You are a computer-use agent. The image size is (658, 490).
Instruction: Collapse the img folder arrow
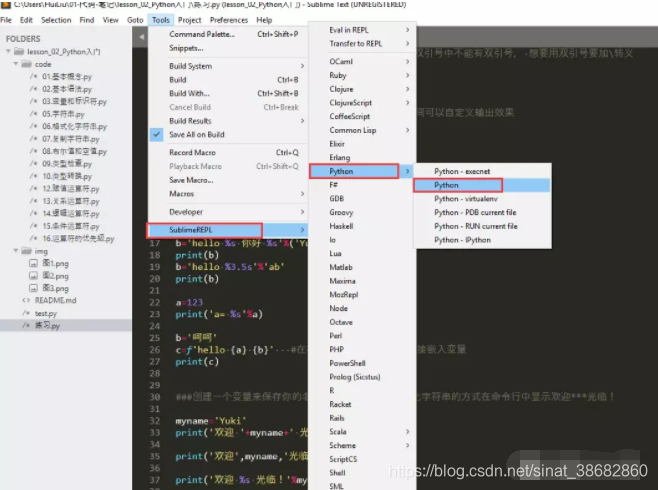pyautogui.click(x=16, y=250)
